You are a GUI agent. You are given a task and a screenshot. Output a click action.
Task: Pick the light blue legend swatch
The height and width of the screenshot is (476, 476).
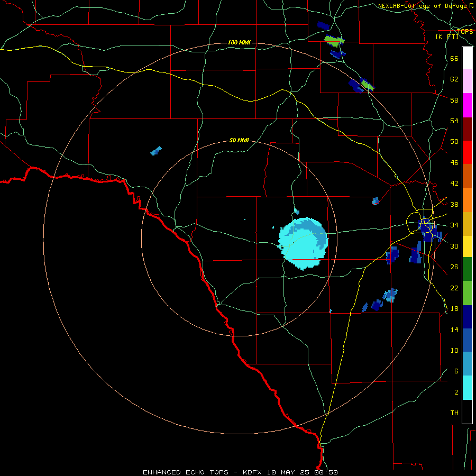467,364
